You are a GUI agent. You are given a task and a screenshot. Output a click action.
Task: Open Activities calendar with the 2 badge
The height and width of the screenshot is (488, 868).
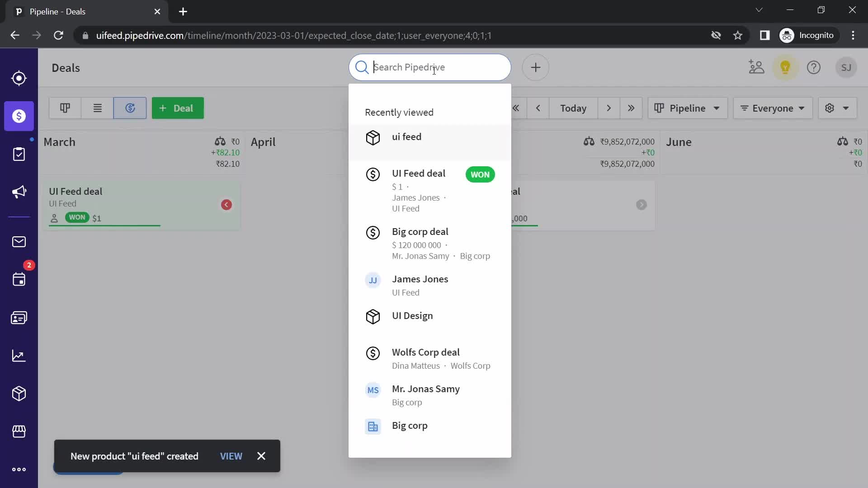(19, 280)
